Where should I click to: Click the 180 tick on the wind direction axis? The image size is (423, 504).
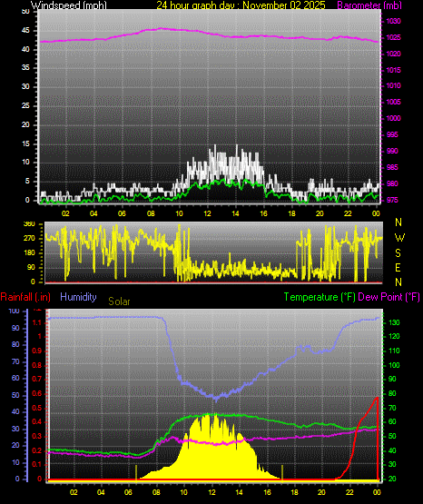(x=29, y=253)
